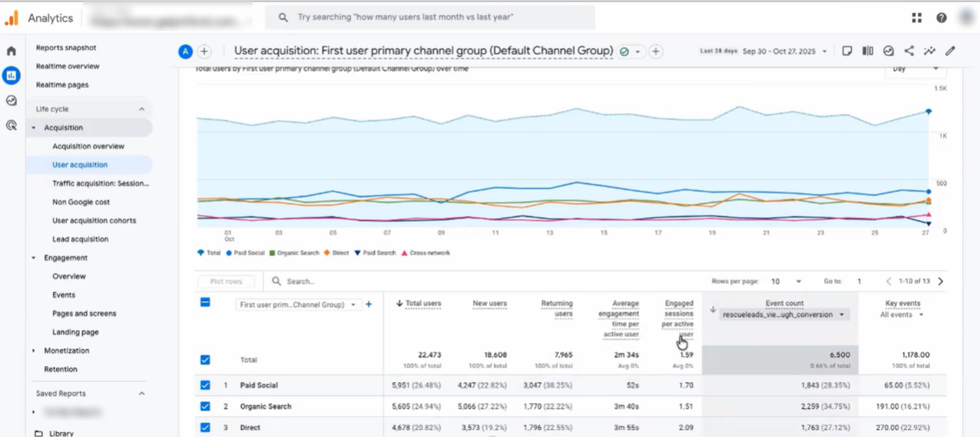
Task: Click the top Analytics search field
Action: (x=430, y=17)
